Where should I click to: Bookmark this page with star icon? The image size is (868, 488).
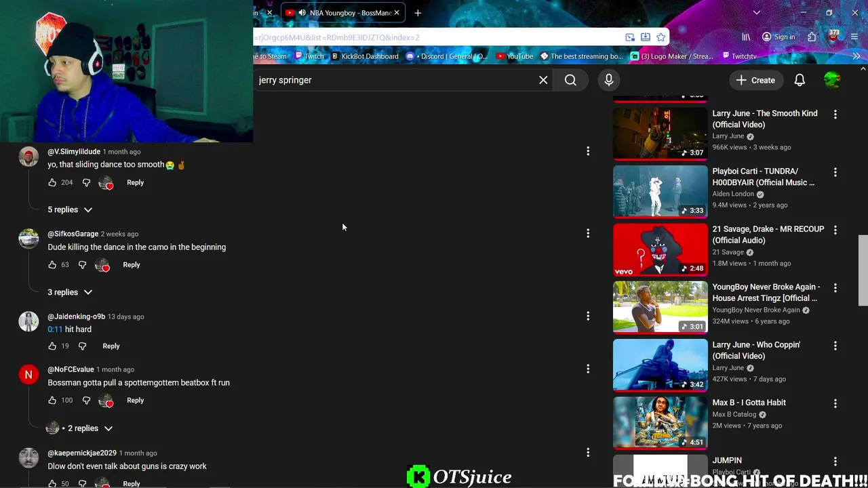(660, 37)
